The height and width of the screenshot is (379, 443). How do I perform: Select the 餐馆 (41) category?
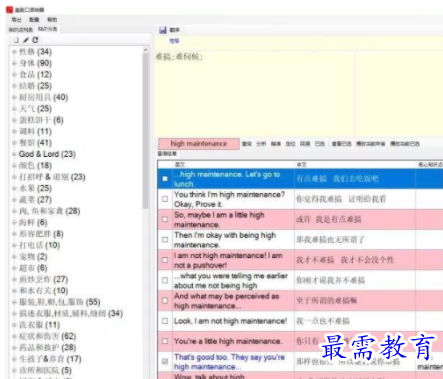pos(35,143)
